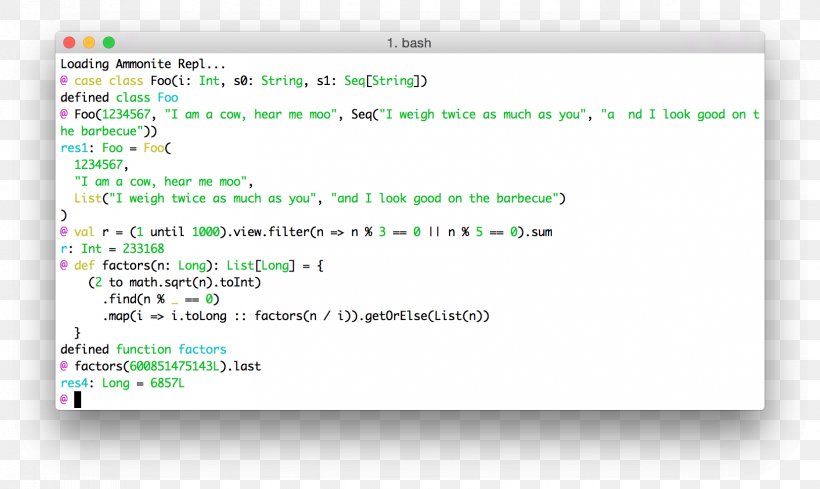Close the bash terminal window
The height and width of the screenshot is (489, 820).
click(x=69, y=42)
